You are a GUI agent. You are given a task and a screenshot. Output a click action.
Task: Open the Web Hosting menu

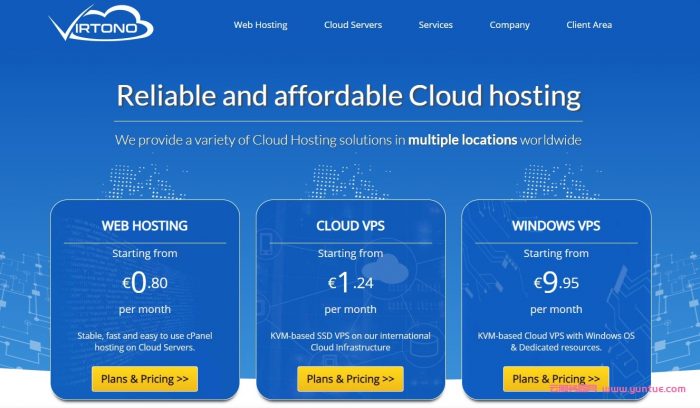(x=260, y=25)
